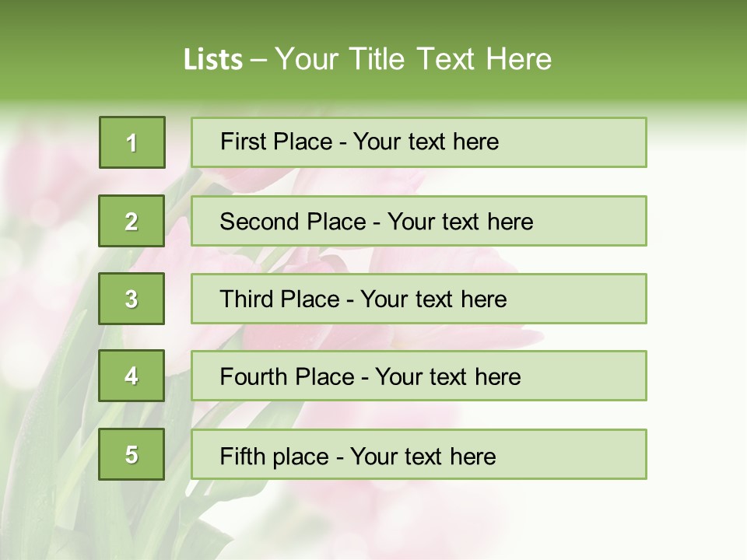Select the number 4 green box
The width and height of the screenshot is (747, 560).
point(132,376)
